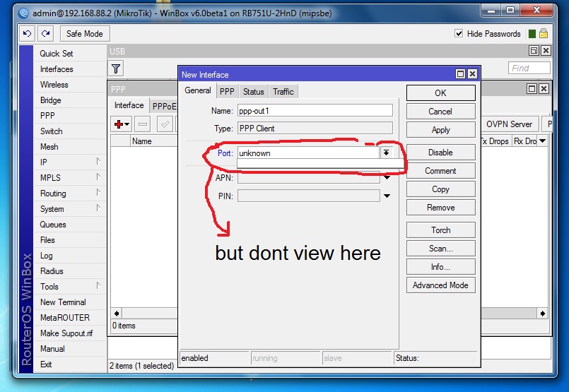This screenshot has width=569, height=392.
Task: Click the Remove button
Action: (440, 208)
